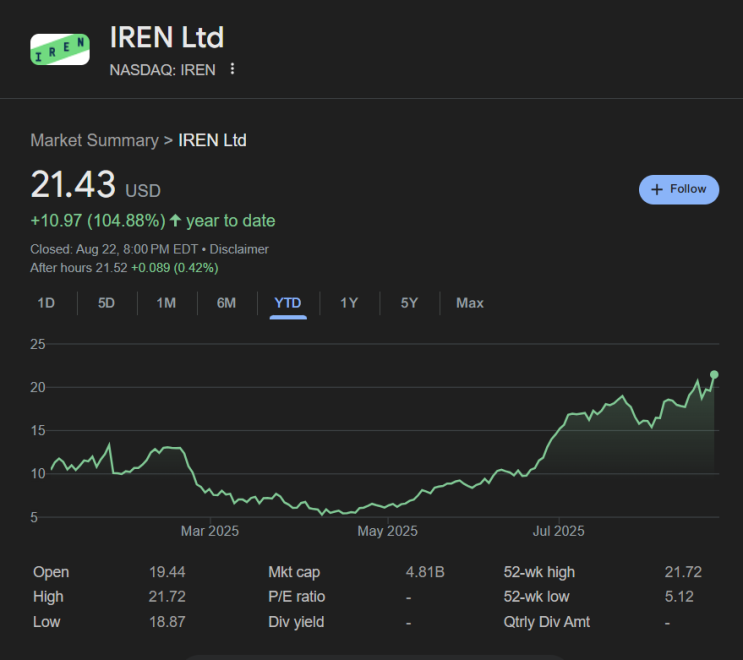Click the P/E ratio label

pyautogui.click(x=297, y=597)
